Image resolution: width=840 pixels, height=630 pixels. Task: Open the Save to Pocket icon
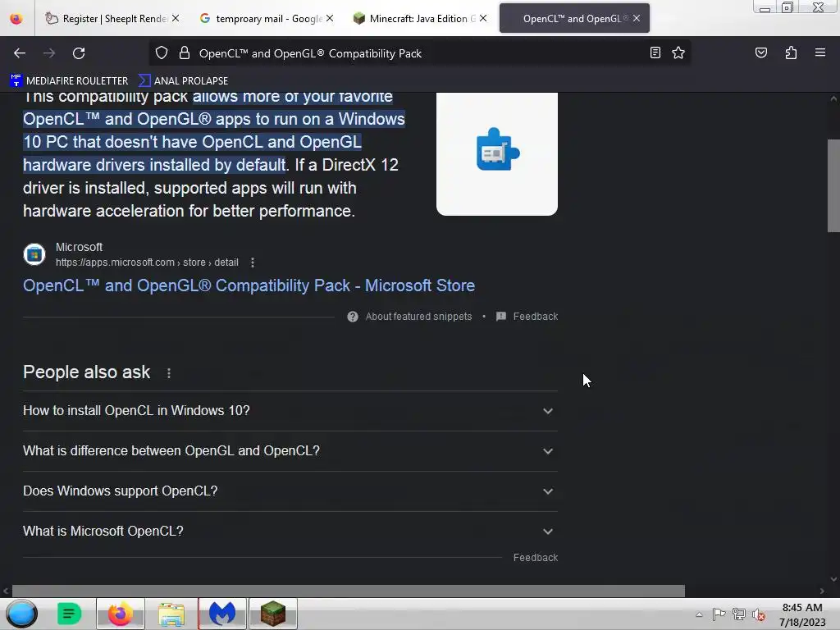(x=760, y=52)
